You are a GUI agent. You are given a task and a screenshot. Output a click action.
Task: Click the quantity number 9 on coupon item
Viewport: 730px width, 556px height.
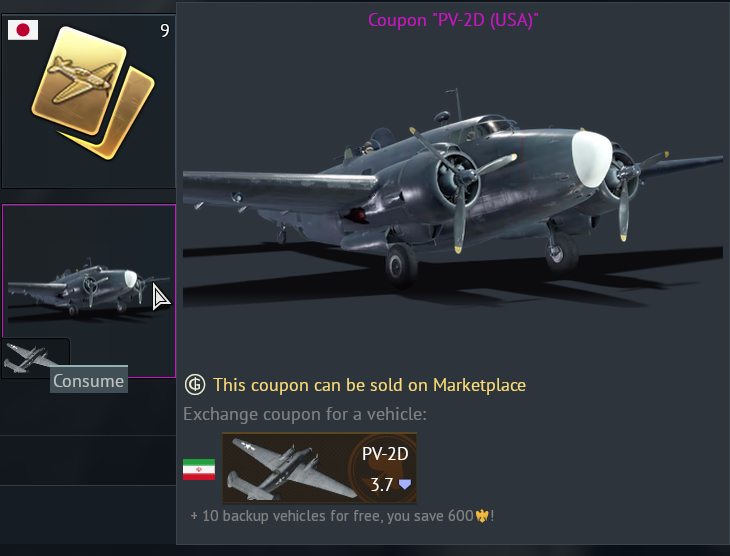click(x=164, y=31)
